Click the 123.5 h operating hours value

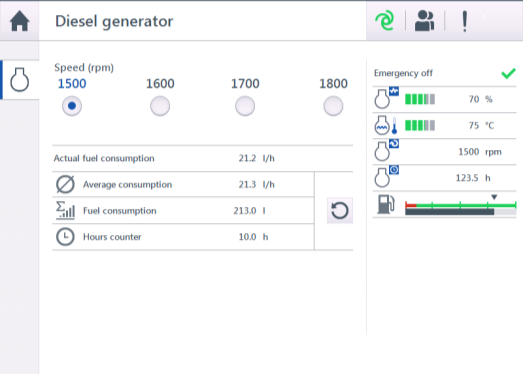(473, 178)
